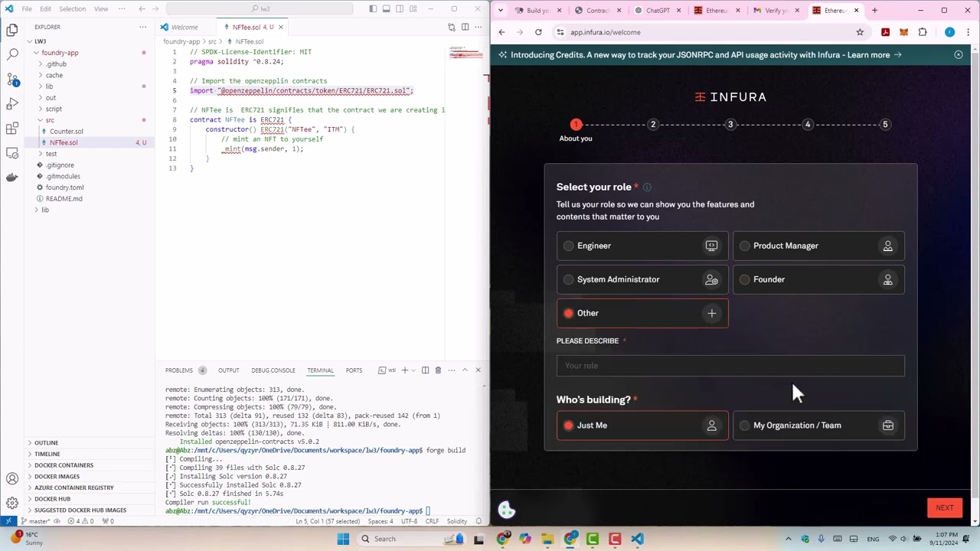Open the Explorer view in VS Code activity bar

[12, 31]
